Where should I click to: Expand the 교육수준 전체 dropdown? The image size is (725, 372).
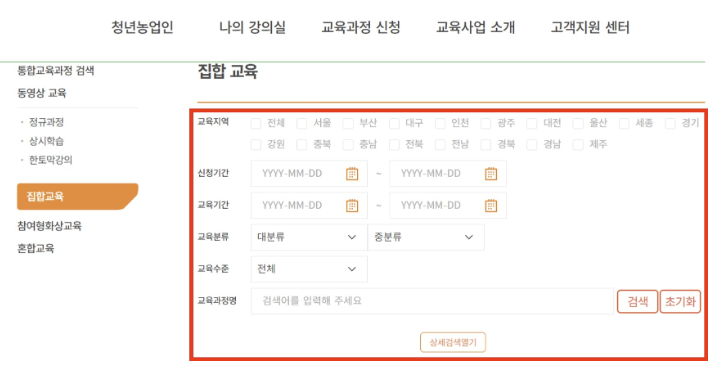coord(309,269)
